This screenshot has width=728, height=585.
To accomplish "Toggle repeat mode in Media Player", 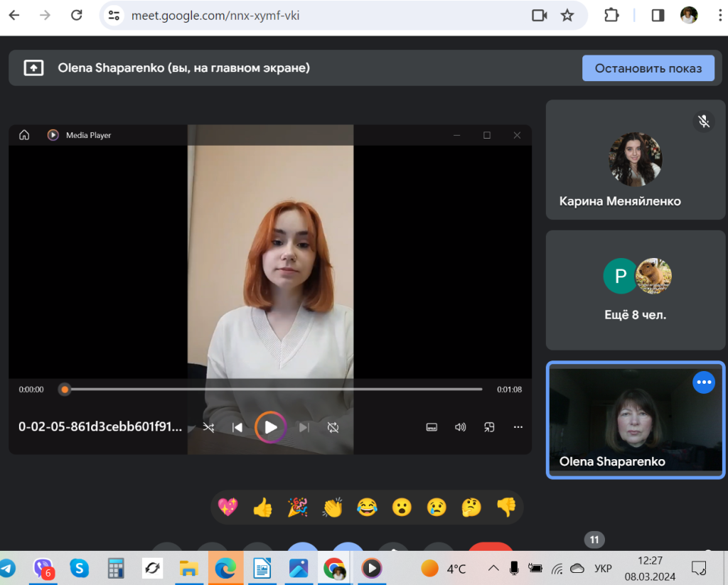I will coord(333,427).
